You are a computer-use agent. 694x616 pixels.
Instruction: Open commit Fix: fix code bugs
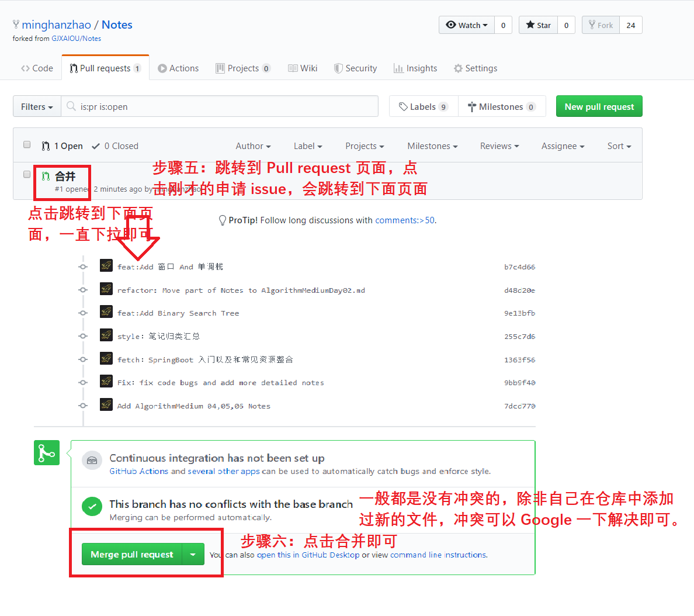click(x=220, y=383)
